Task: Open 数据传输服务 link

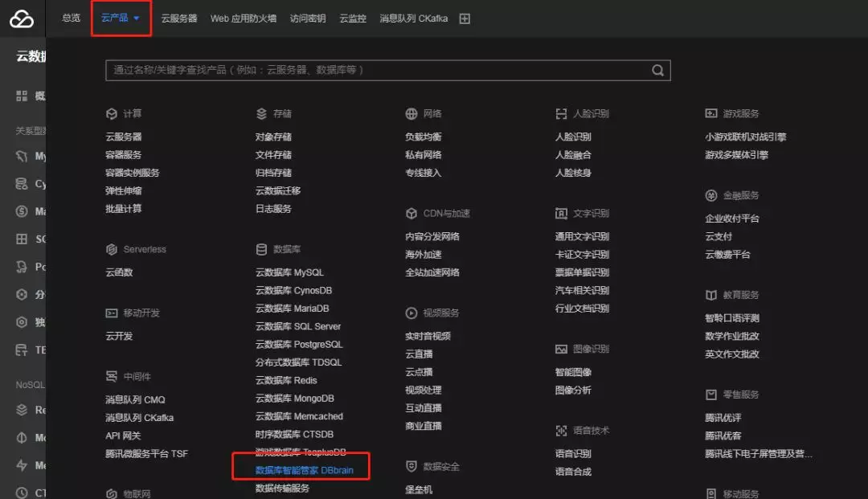Action: (282, 488)
